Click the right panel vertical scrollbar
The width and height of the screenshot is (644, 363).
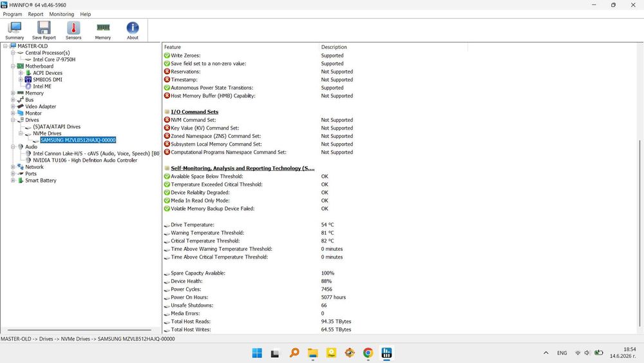(639, 233)
